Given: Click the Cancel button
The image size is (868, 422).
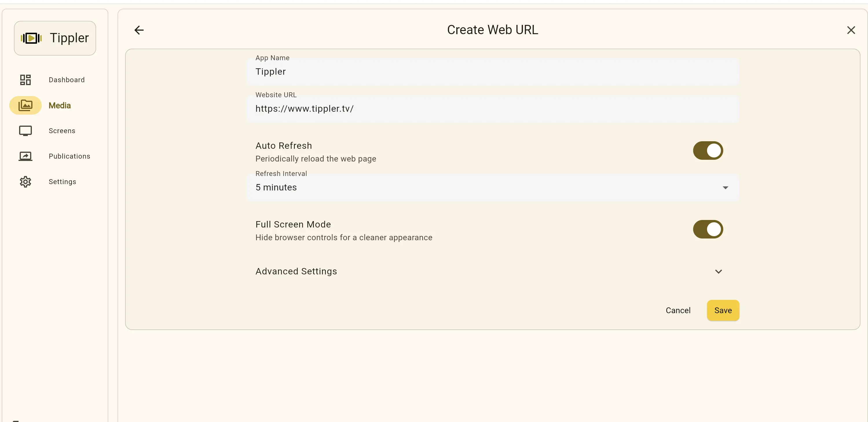Looking at the screenshot, I should click(x=678, y=310).
